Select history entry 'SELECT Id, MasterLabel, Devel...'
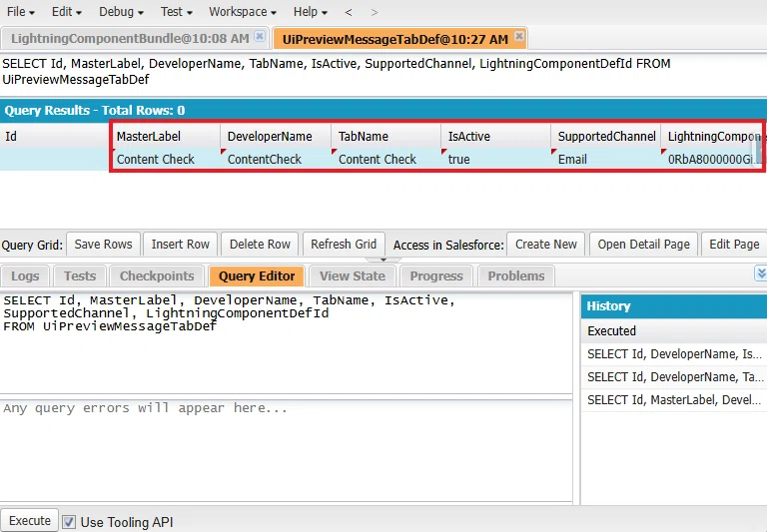The height and width of the screenshot is (532, 767). [674, 400]
